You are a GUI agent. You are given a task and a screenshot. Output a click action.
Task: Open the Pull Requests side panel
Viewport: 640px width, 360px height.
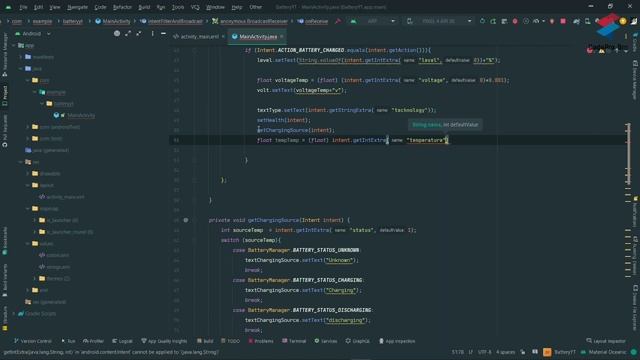tap(5, 131)
